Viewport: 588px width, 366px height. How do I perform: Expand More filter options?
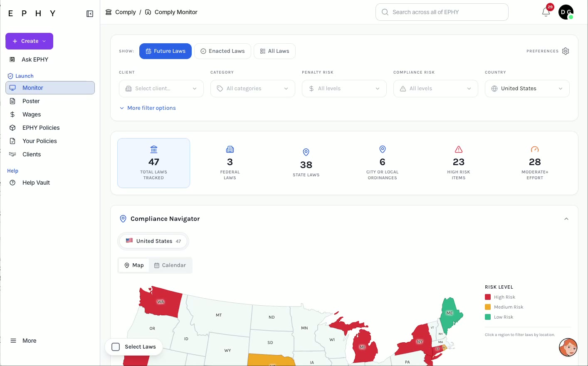click(x=148, y=108)
